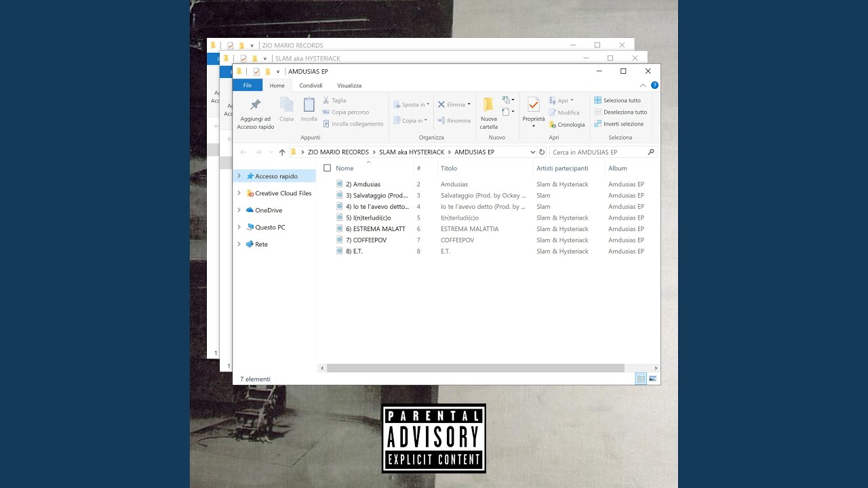Click Seleziona tutto
The width and height of the screenshot is (868, 488).
point(617,100)
